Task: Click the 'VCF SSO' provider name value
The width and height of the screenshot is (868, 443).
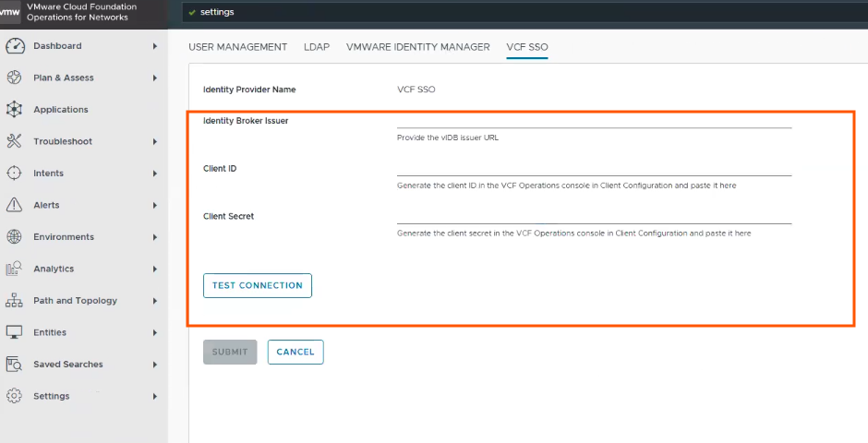Action: point(416,90)
